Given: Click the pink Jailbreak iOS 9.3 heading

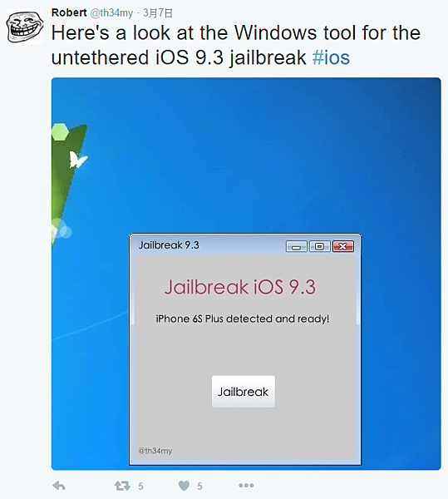Looking at the screenshot, I should point(240,287).
